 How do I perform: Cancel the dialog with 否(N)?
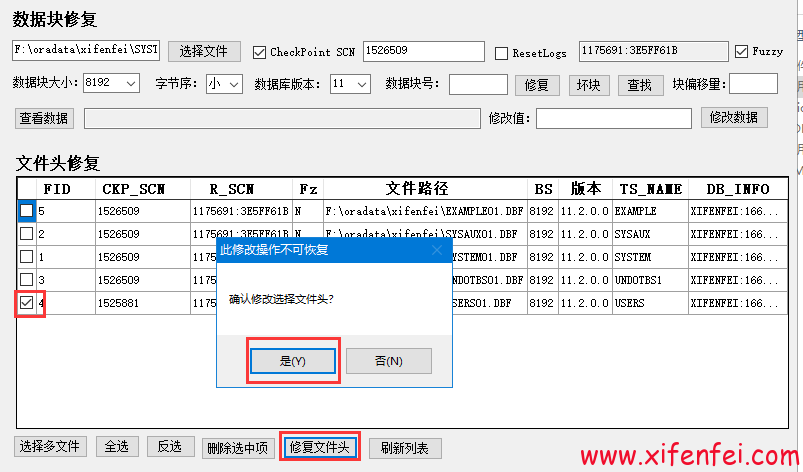click(389, 361)
